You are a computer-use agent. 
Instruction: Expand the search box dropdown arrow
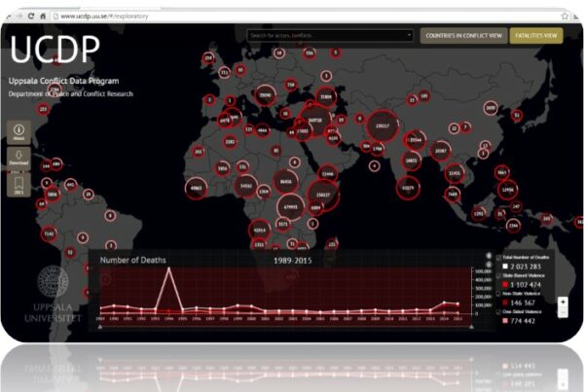tap(409, 35)
